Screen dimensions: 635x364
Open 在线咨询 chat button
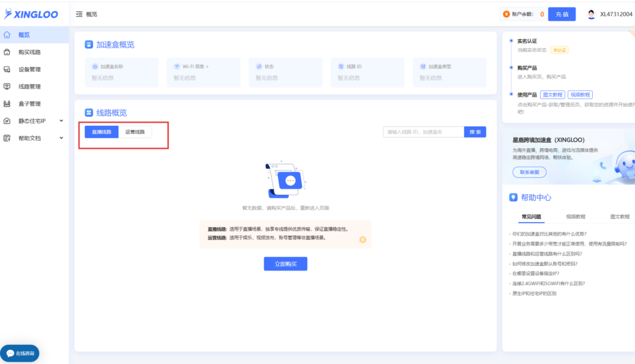point(20,353)
